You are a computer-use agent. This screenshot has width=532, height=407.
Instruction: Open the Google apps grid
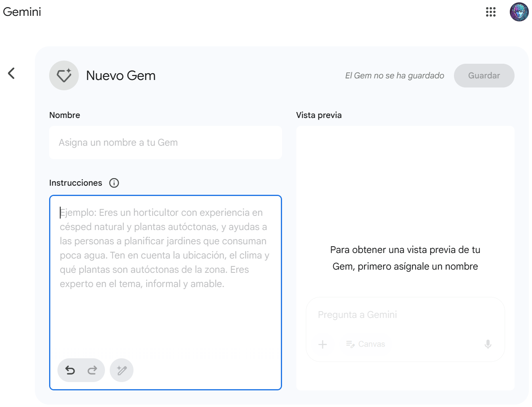pyautogui.click(x=491, y=12)
